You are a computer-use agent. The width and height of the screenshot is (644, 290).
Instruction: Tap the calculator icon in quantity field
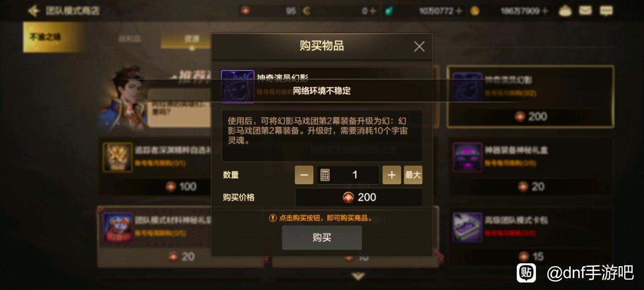(x=325, y=175)
